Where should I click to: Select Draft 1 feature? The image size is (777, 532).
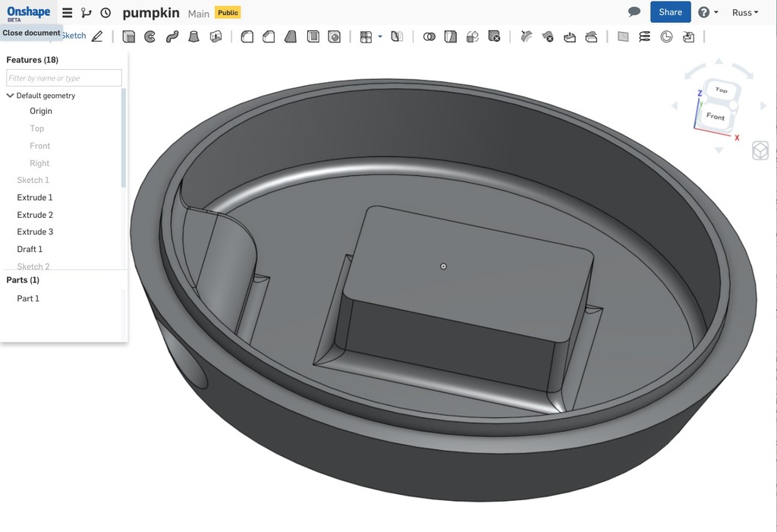(30, 249)
